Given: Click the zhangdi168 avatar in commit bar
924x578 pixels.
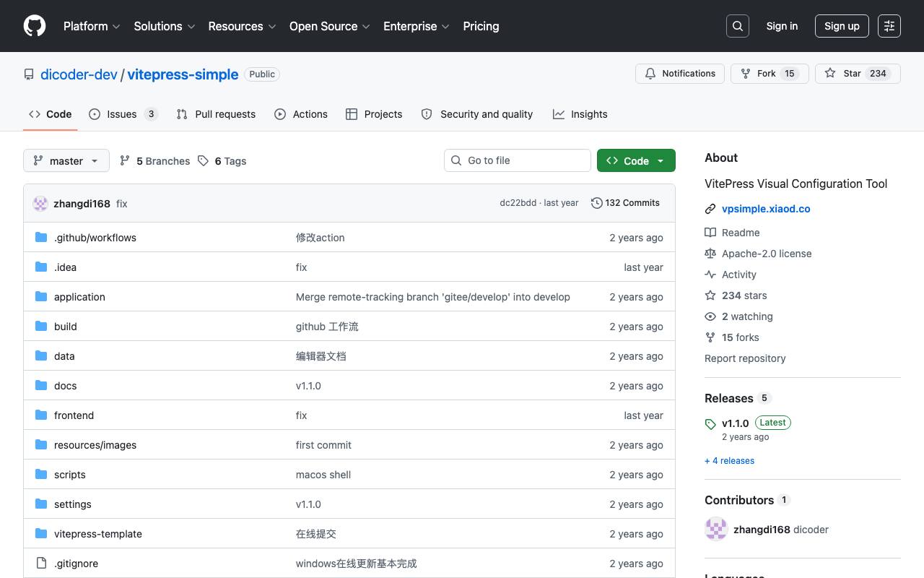Looking at the screenshot, I should (x=40, y=204).
